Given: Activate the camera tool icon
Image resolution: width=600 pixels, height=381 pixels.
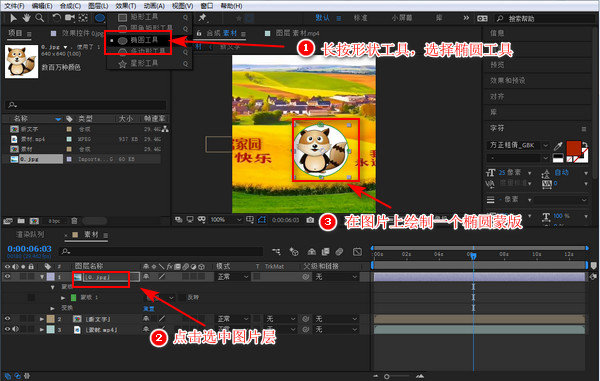Looking at the screenshot, I should (x=70, y=18).
